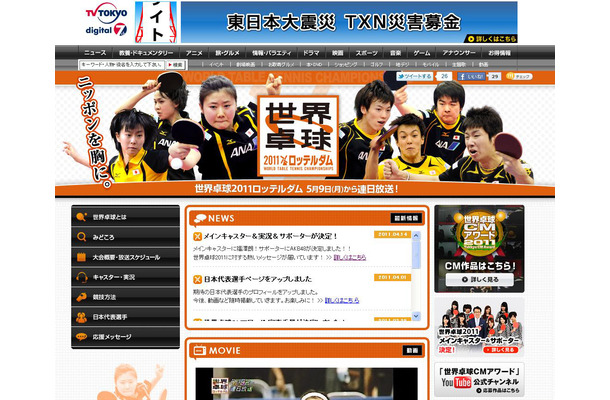
Task: Click the 2011.04.01 date tag
Action: click(x=392, y=277)
